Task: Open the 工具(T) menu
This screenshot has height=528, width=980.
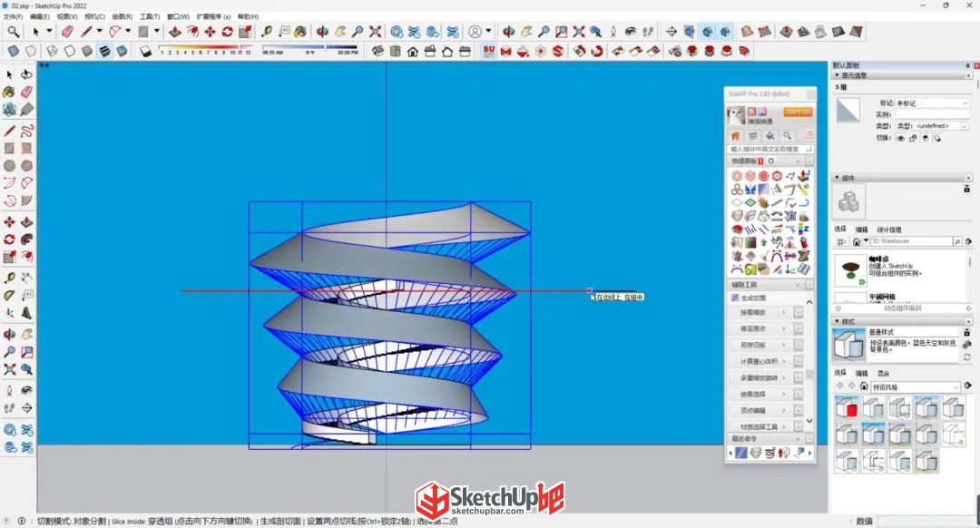Action: (150, 17)
